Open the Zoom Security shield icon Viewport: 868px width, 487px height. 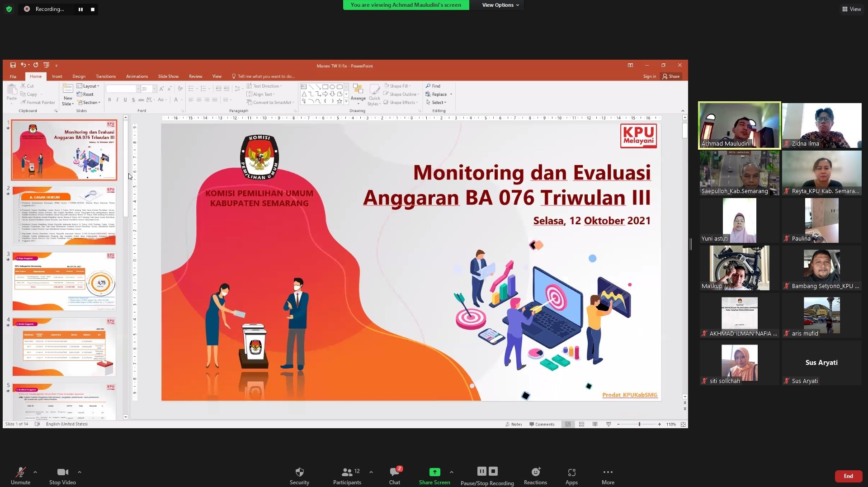tap(299, 472)
